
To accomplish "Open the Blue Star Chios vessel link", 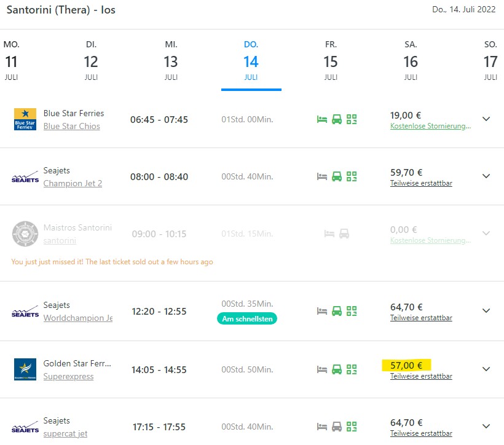I will (72, 127).
